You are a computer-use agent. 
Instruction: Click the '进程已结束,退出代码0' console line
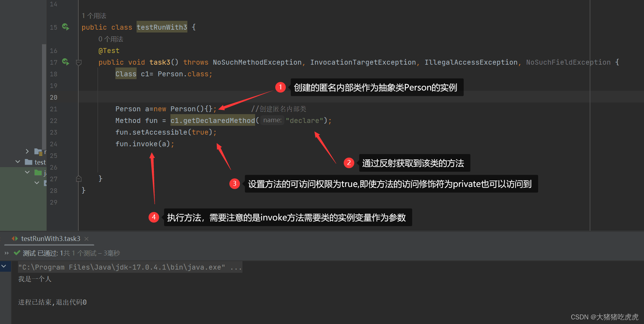(x=52, y=302)
